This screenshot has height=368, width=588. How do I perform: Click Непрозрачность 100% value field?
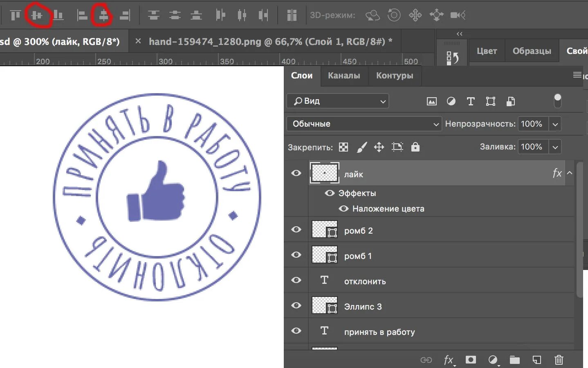(x=533, y=124)
